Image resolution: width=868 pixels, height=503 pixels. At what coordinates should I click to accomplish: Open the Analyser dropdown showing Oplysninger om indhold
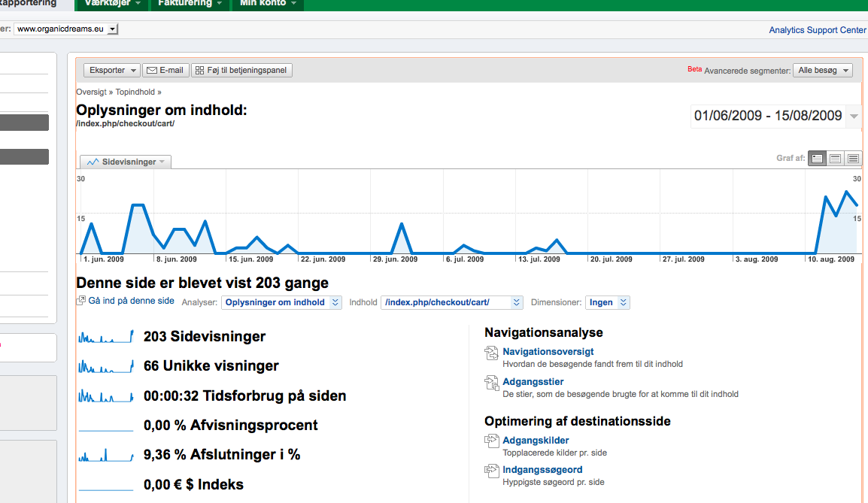281,303
